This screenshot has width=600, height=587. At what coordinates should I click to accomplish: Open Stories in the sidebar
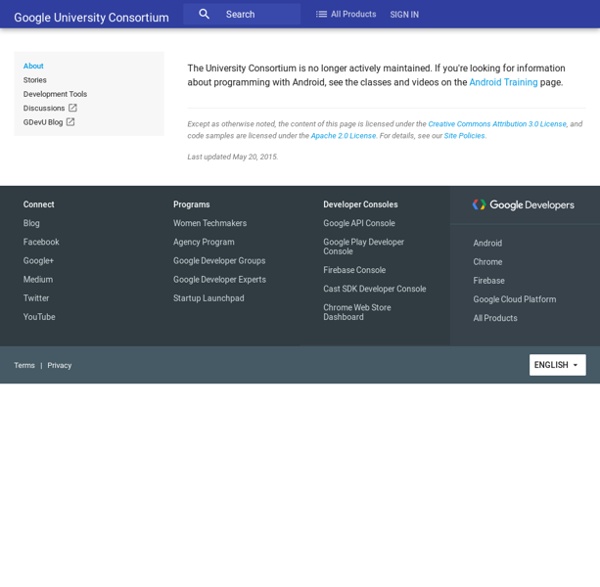coord(35,80)
